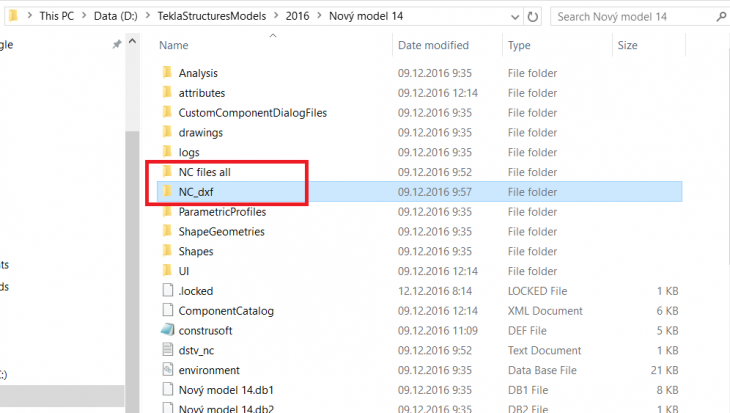This screenshot has height=413, width=730.
Task: Select the NC_dxf folder name
Action: click(196, 192)
